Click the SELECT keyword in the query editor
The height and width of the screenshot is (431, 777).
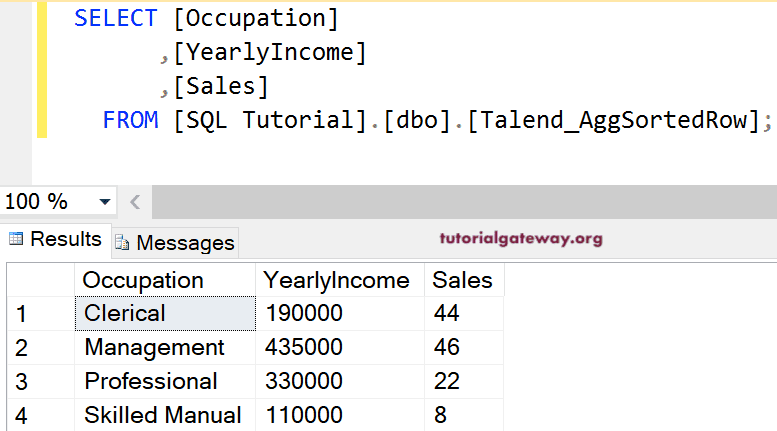point(115,18)
